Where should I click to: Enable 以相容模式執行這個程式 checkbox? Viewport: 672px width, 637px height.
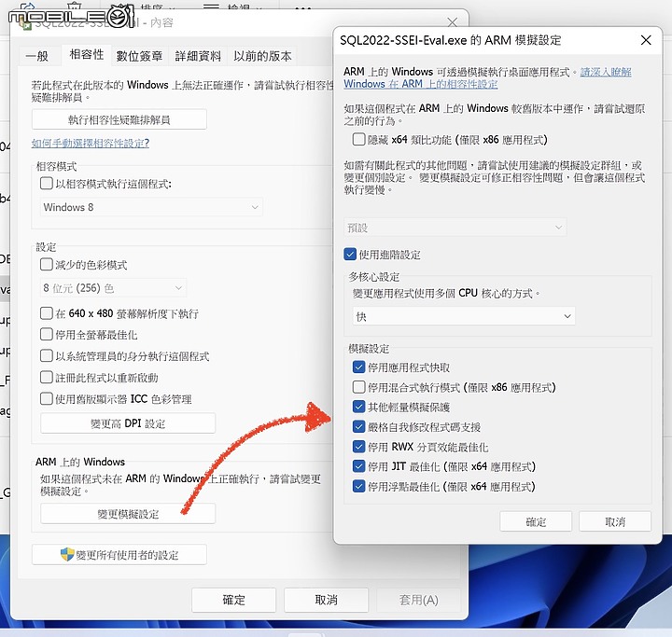47,184
